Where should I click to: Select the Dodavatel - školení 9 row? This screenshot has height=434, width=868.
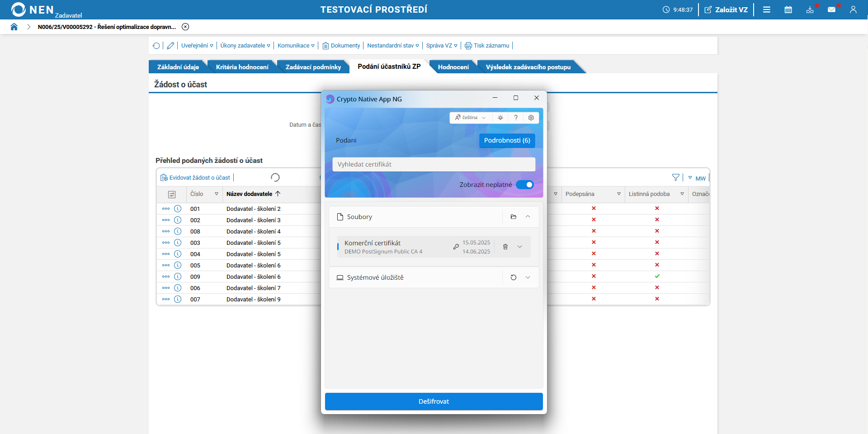point(254,300)
